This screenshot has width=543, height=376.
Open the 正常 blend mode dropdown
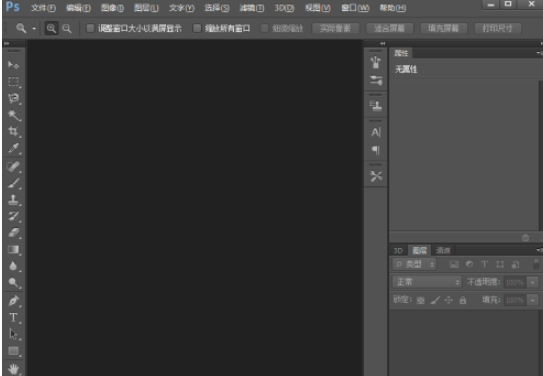[427, 282]
